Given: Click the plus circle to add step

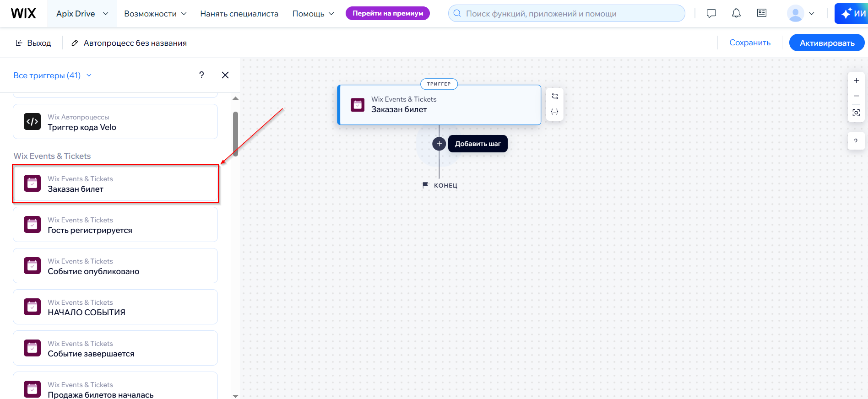Looking at the screenshot, I should [439, 144].
